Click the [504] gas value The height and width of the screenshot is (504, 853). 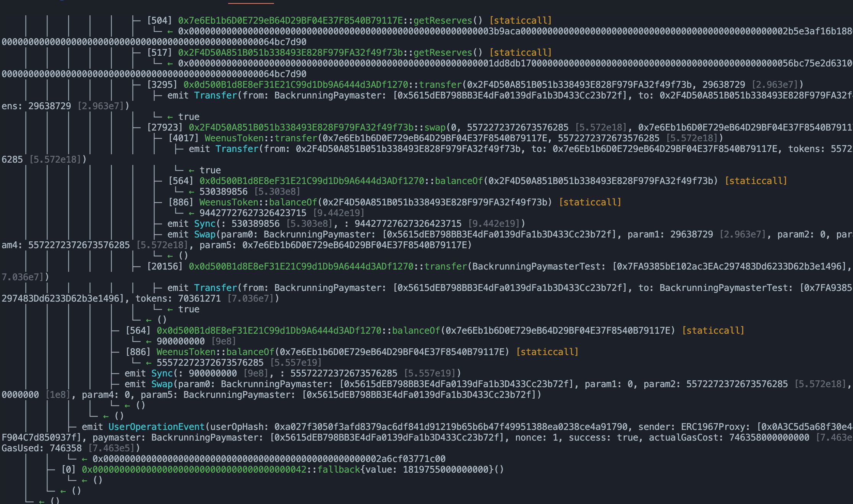160,20
